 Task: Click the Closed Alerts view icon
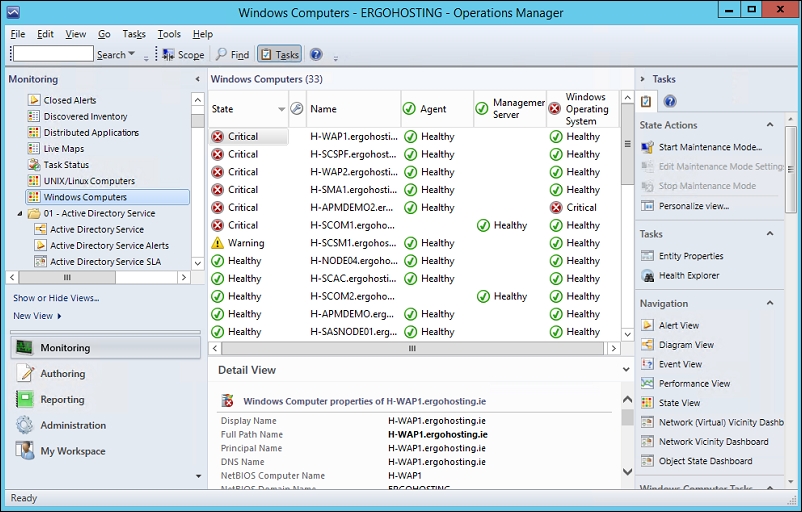[x=34, y=100]
